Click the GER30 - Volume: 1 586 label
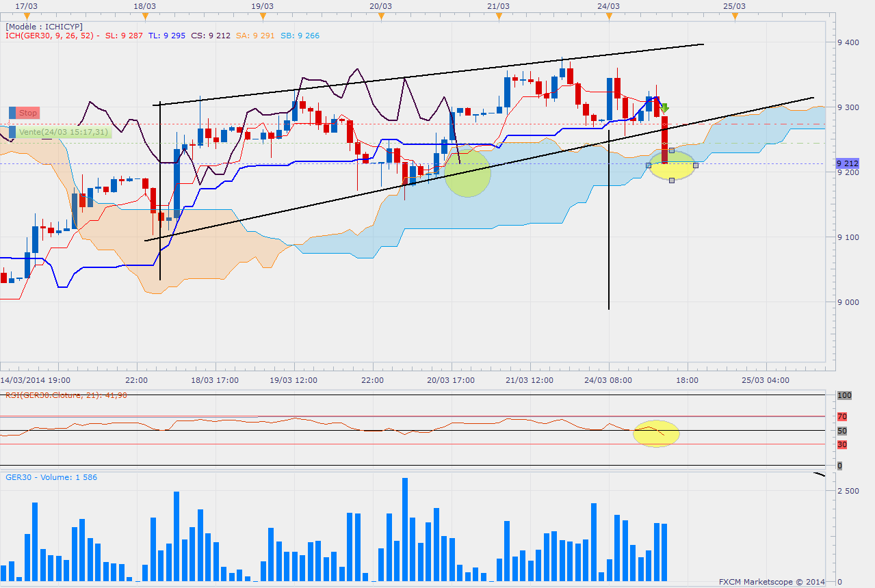Image resolution: width=875 pixels, height=588 pixels. pos(51,477)
